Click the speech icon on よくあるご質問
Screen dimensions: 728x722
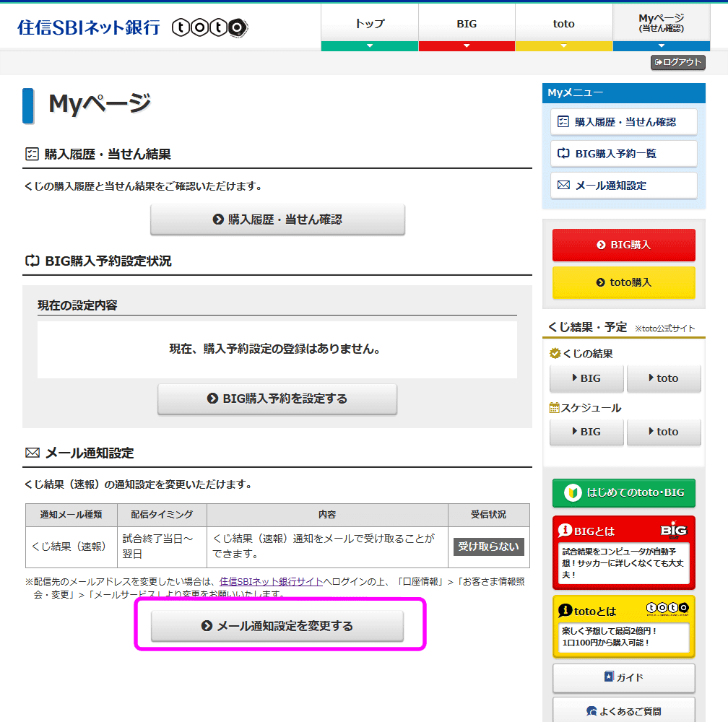click(591, 711)
